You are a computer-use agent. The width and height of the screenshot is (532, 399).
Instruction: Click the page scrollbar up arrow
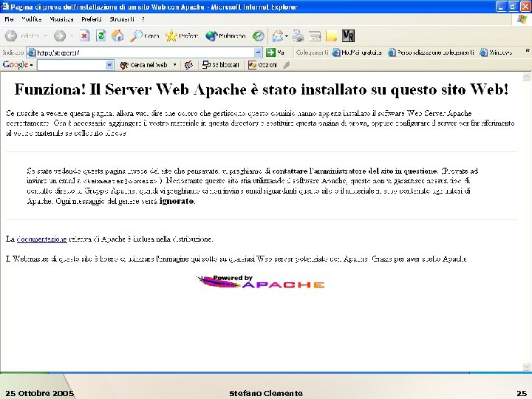pos(526,77)
